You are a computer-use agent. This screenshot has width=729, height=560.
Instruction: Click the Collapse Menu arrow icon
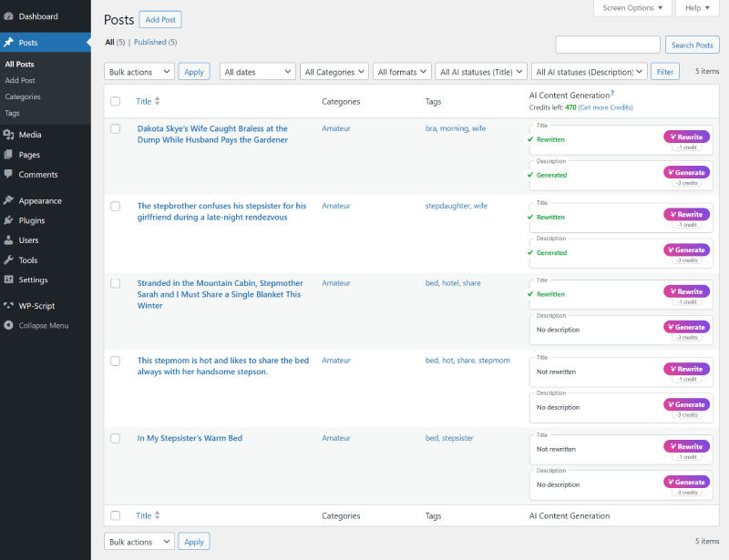pyautogui.click(x=9, y=325)
